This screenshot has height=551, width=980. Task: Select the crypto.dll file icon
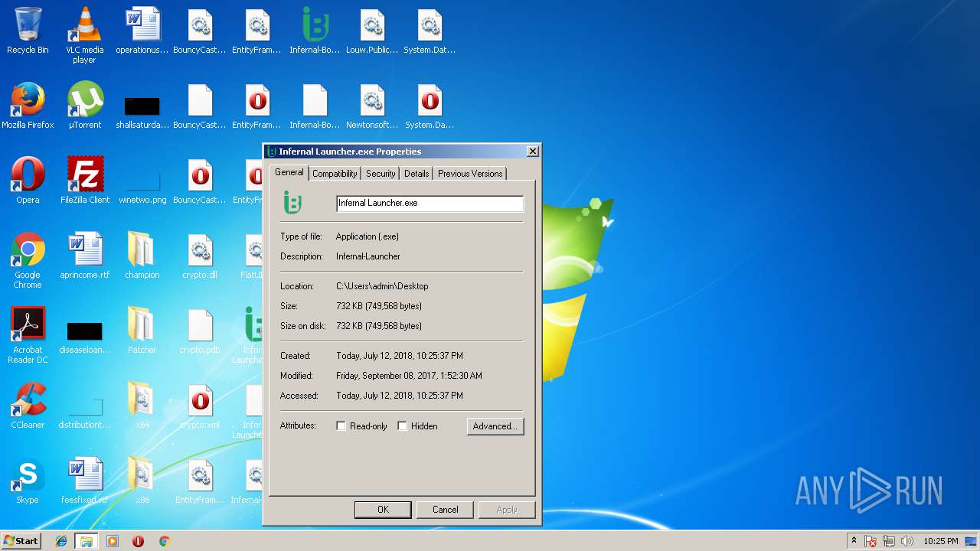pyautogui.click(x=200, y=256)
